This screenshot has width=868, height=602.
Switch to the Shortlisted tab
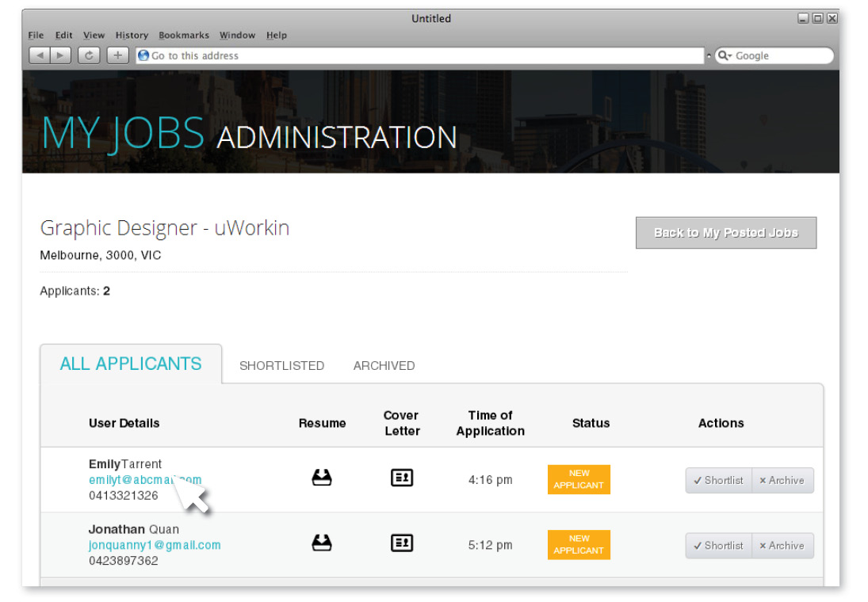point(281,366)
